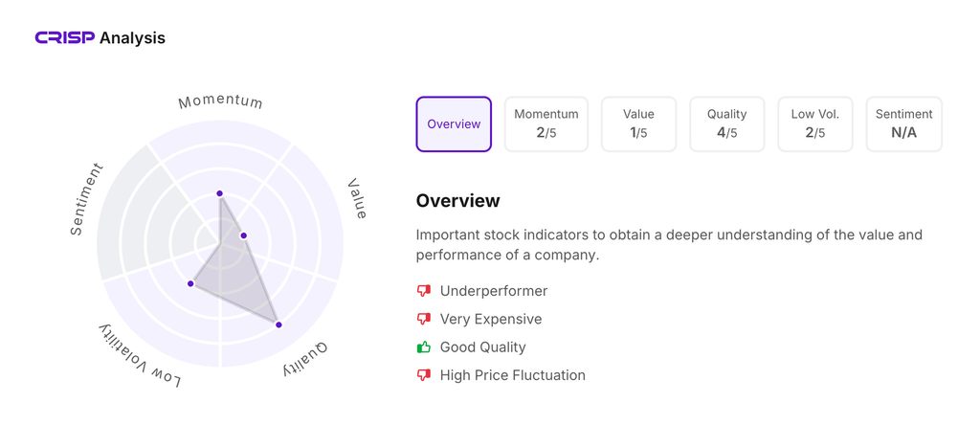Click the Momentum axis label on radar
This screenshot has height=425, width=980.
coord(220,101)
